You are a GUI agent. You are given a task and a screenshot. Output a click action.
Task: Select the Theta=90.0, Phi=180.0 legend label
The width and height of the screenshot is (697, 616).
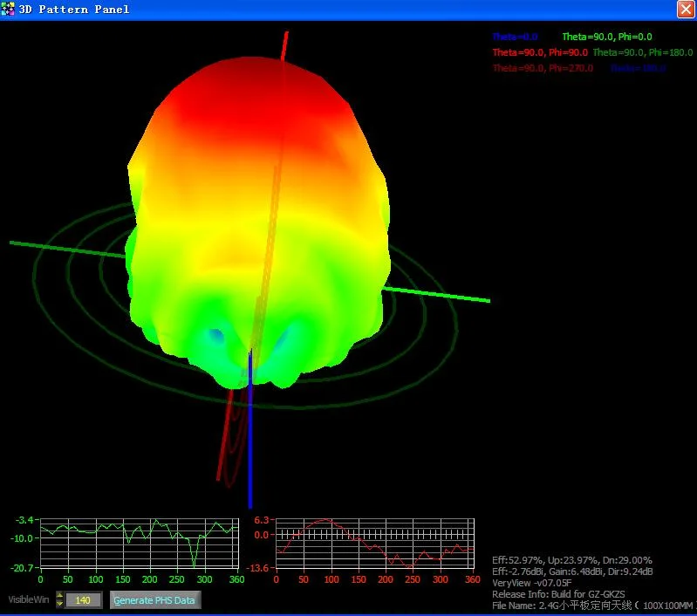pos(641,52)
